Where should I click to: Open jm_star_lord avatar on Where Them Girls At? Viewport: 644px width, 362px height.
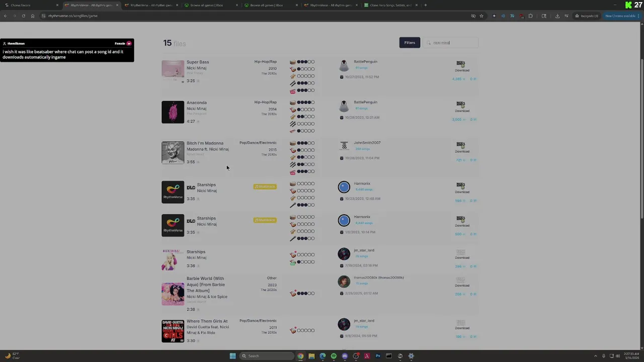344,324
